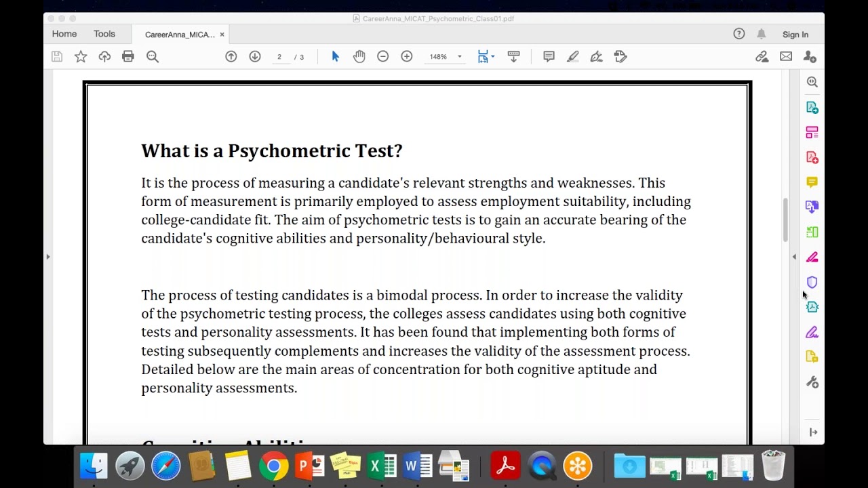Open the Protect shield tool in the right pane
Image resolution: width=868 pixels, height=488 pixels.
pyautogui.click(x=812, y=282)
